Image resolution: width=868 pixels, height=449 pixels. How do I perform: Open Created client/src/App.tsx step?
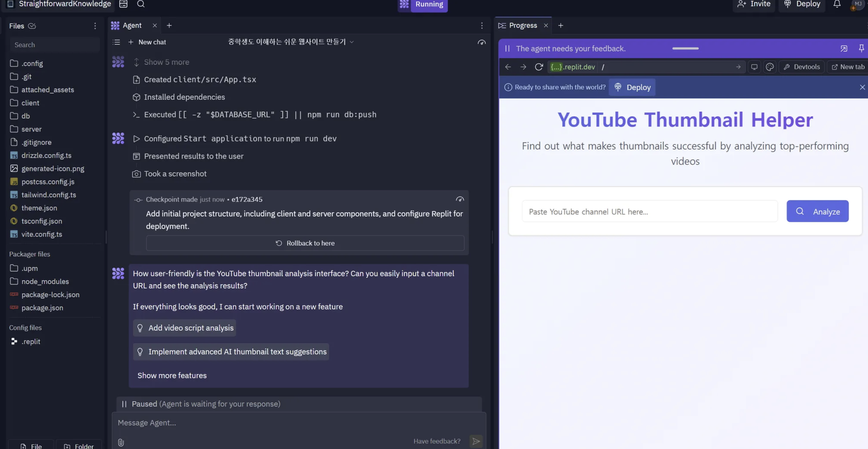click(194, 79)
